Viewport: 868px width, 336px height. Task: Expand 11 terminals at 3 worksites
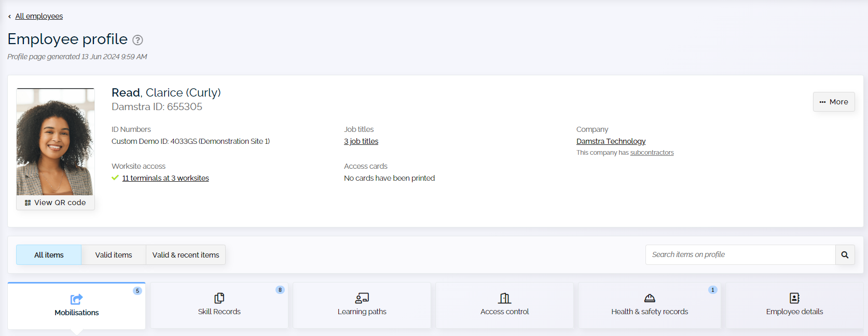(166, 178)
